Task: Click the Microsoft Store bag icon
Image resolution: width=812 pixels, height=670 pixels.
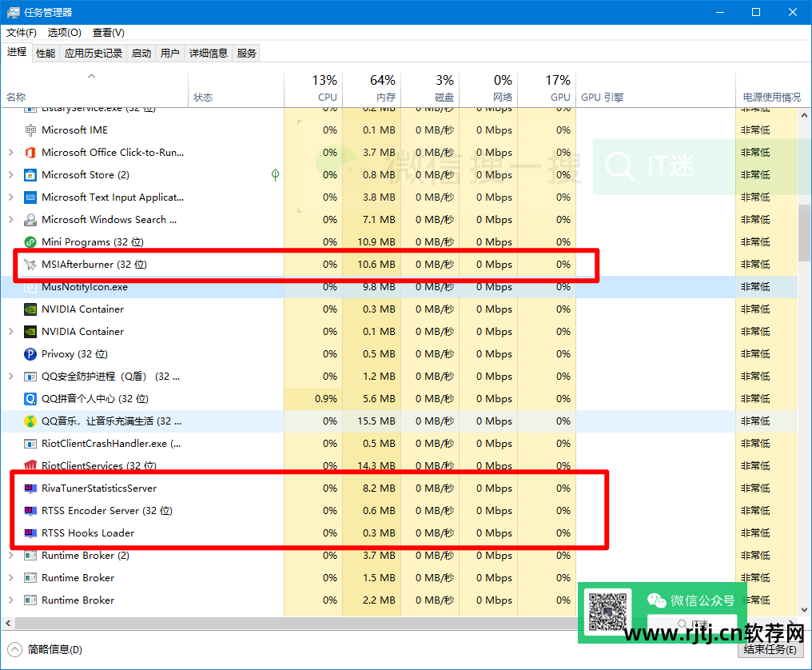Action: point(30,174)
